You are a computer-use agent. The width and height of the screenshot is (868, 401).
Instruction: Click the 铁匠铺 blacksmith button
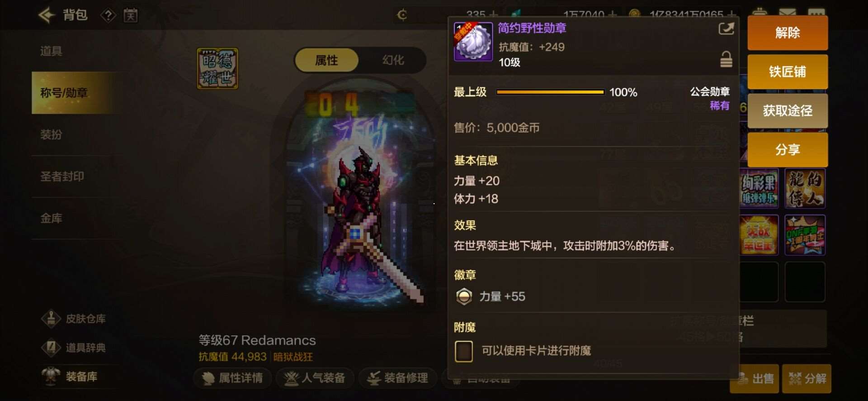point(788,72)
